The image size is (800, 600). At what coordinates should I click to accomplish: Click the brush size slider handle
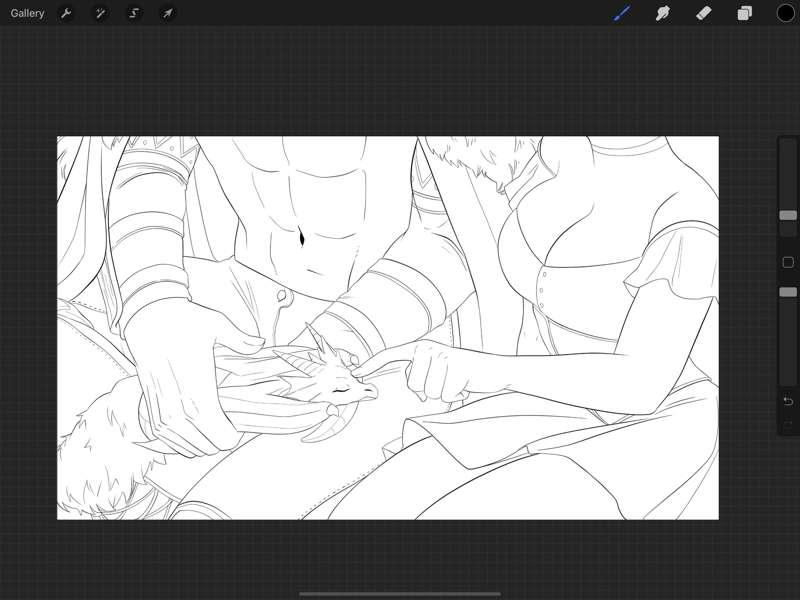point(788,215)
